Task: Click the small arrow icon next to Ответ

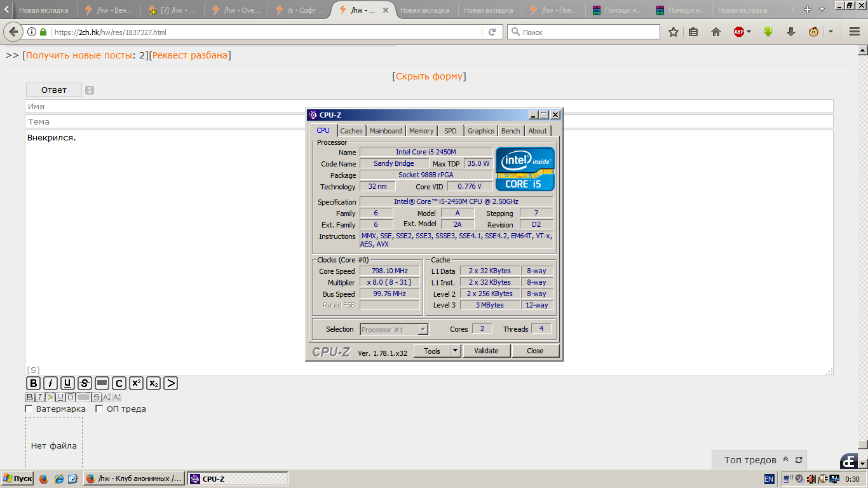Action: 90,90
